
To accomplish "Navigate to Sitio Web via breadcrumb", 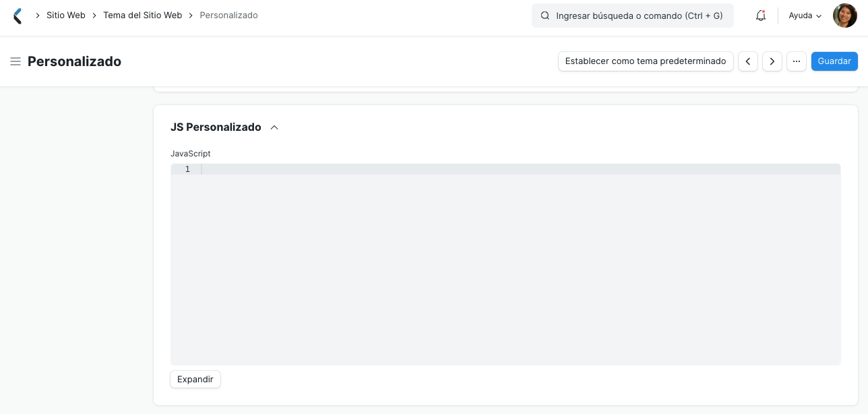I will (65, 15).
